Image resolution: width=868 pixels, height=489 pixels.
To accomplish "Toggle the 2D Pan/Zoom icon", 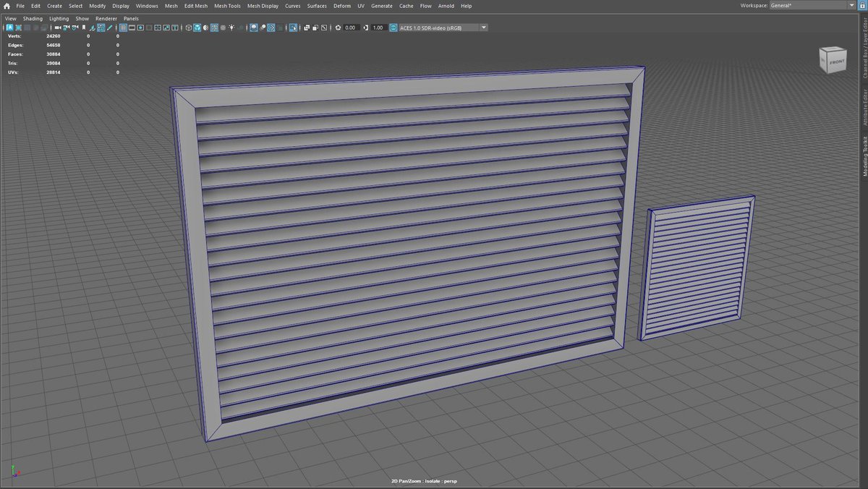I will click(x=101, y=27).
